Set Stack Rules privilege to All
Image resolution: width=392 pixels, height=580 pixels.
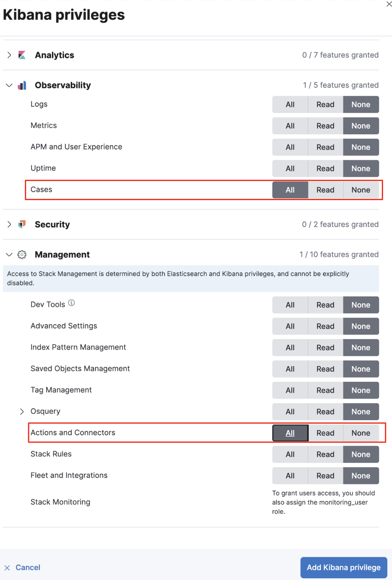point(290,454)
